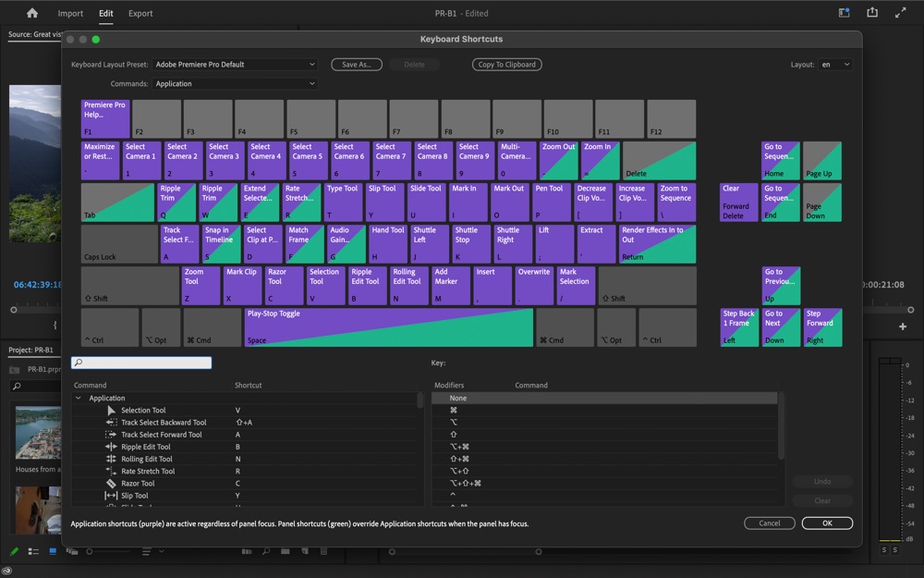Image resolution: width=924 pixels, height=578 pixels.
Task: Click the Copy To Clipboard button
Action: tap(506, 65)
